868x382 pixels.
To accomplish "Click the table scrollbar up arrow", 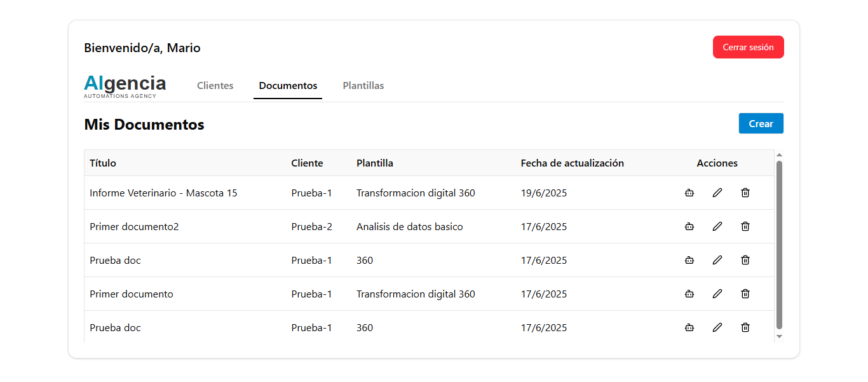I will click(779, 155).
